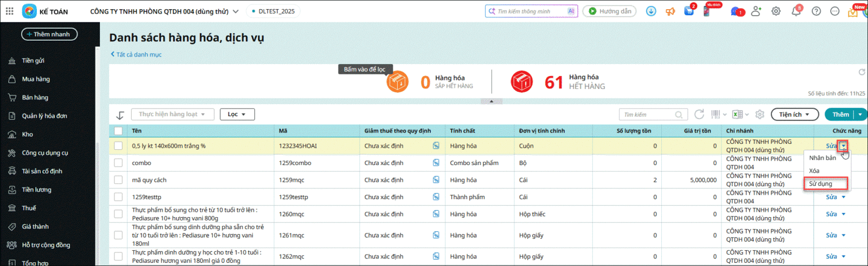Click the Thêm button
Screen dimensions: 868x266
point(840,115)
